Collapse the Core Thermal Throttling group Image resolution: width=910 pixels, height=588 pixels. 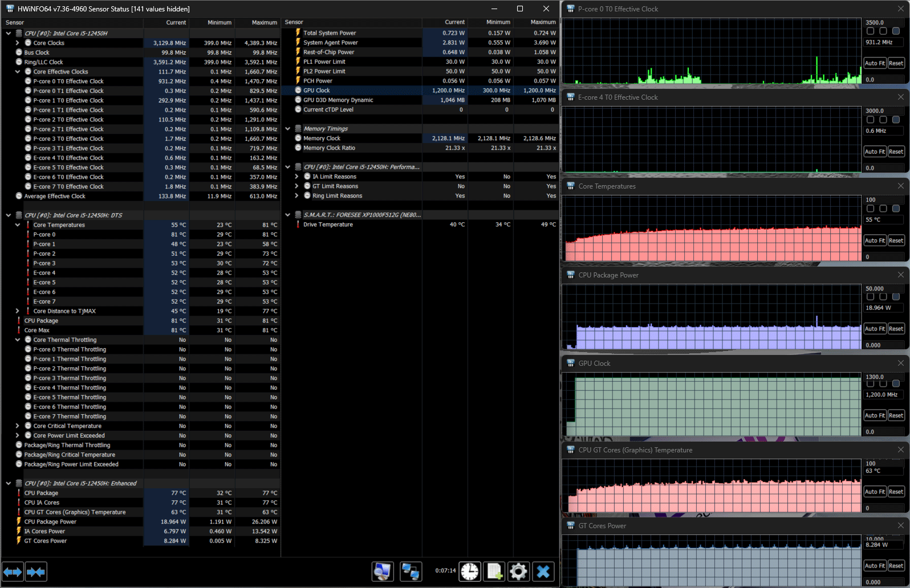tap(18, 340)
